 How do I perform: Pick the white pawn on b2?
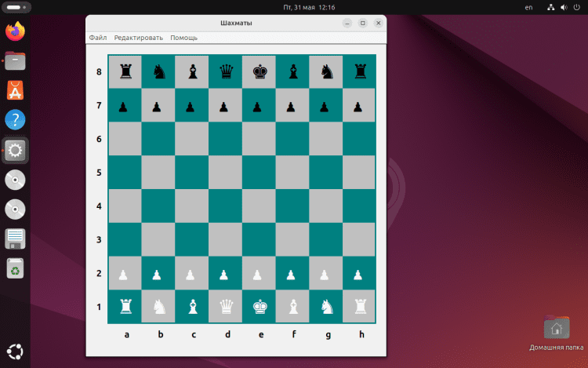156,275
